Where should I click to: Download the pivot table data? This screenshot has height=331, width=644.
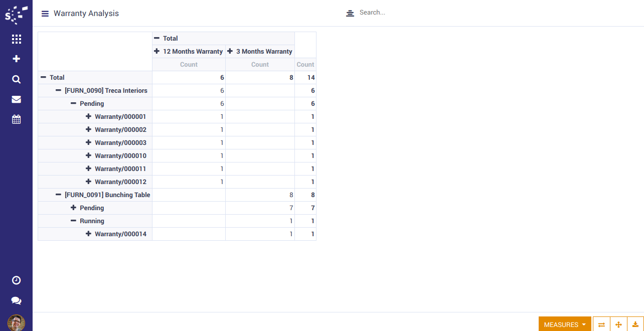(635, 324)
